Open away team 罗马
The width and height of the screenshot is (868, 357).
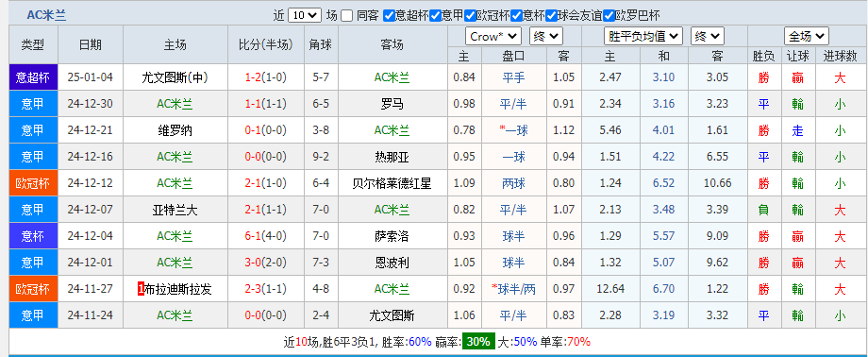[x=392, y=104]
